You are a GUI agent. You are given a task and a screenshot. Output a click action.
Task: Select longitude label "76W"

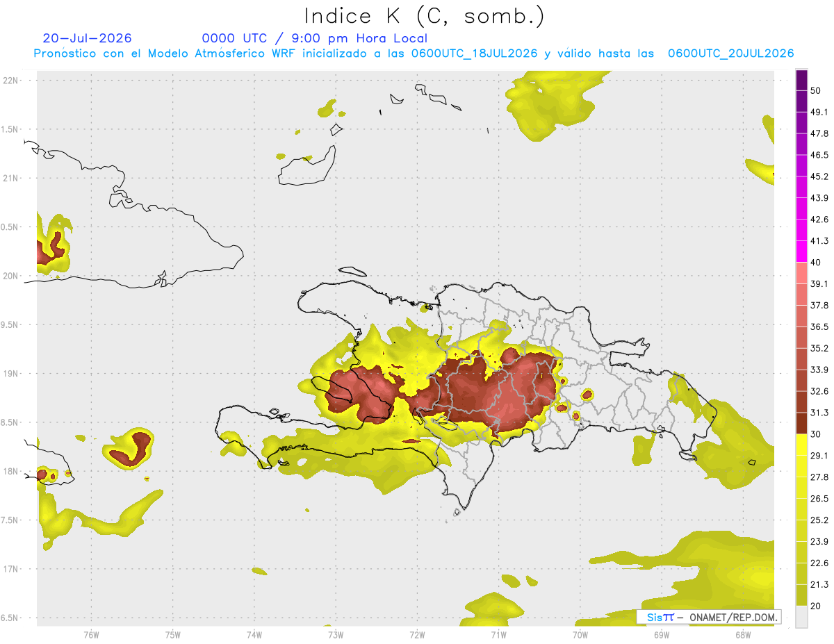[x=91, y=634]
